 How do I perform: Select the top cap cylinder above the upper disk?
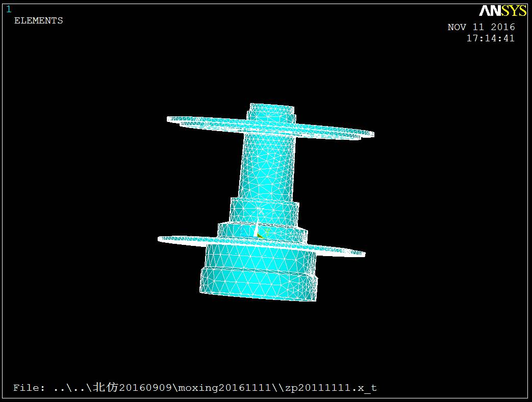[x=271, y=112]
